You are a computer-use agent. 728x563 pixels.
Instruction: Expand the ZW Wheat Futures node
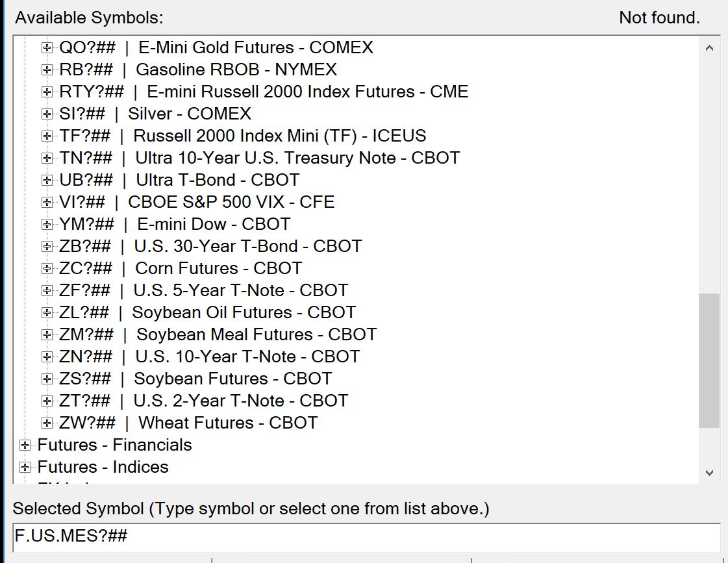[47, 423]
